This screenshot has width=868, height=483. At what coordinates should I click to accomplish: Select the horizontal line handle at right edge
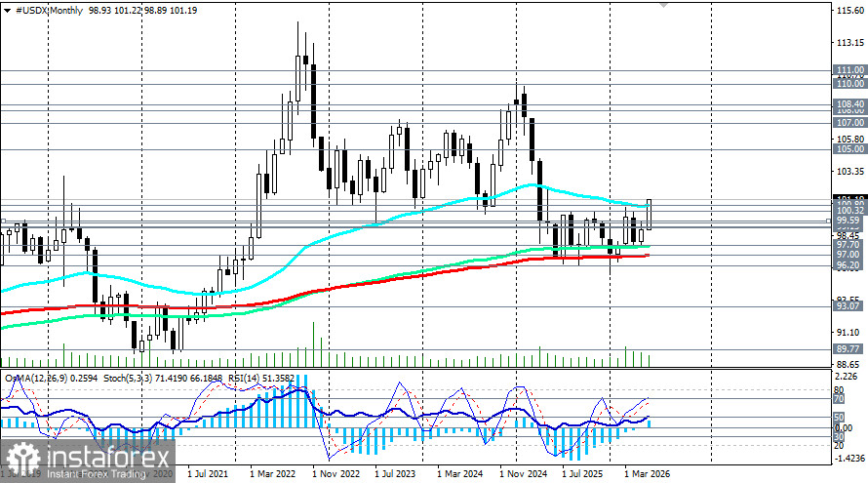[x=829, y=221]
